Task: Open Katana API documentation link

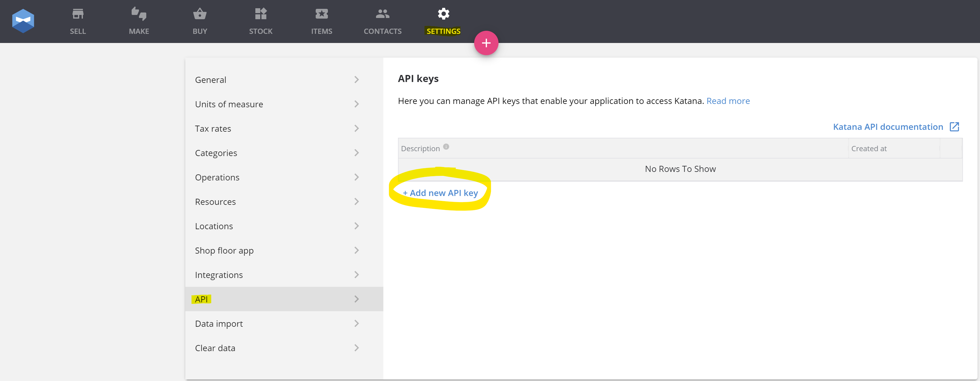Action: [888, 127]
